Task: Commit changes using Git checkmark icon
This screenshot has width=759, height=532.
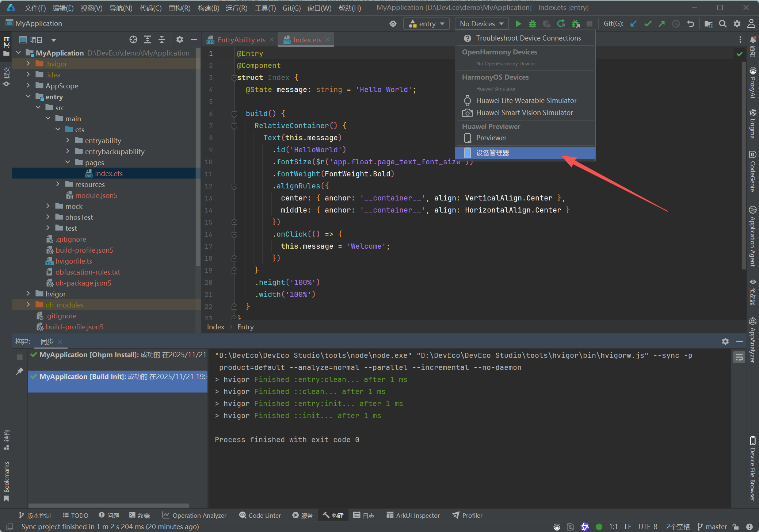Action: tap(648, 24)
